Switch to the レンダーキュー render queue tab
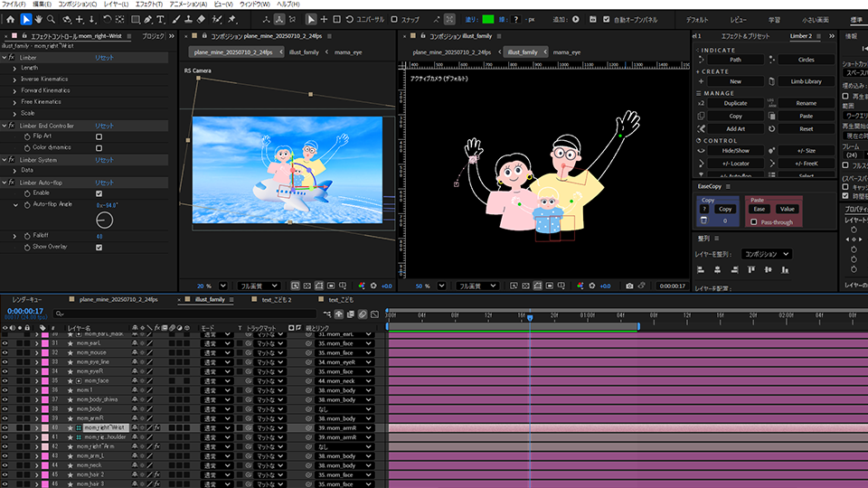The image size is (868, 488). [x=27, y=300]
